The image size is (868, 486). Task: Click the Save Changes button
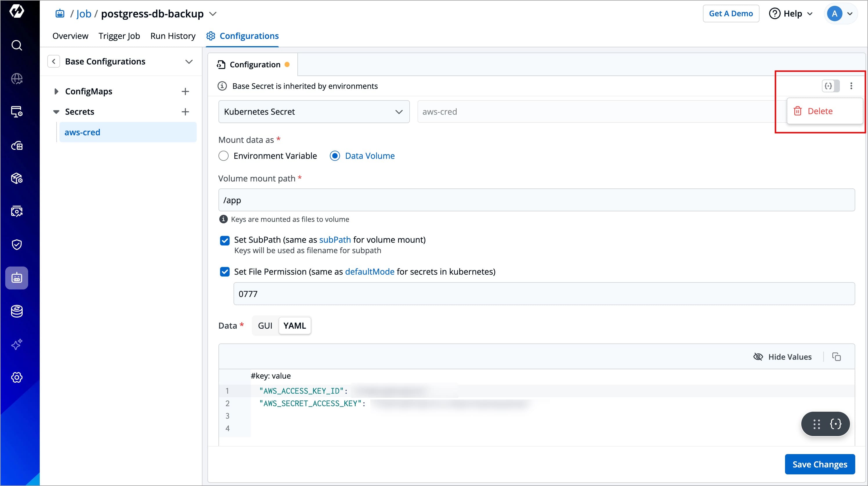[820, 464]
